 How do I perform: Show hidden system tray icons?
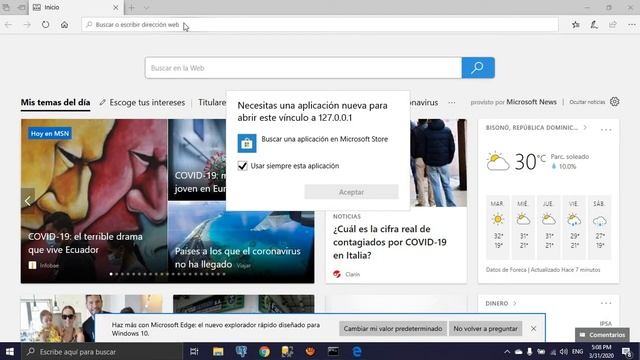point(507,351)
